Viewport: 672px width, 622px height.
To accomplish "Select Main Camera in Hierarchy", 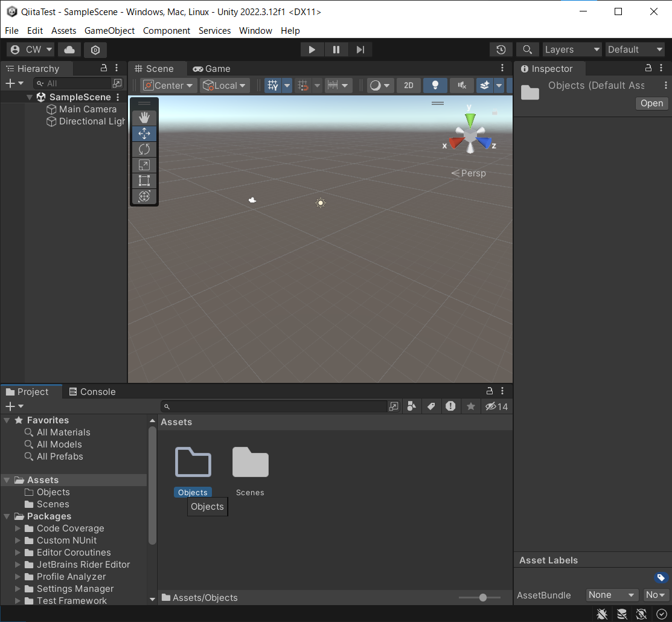I will pos(88,109).
